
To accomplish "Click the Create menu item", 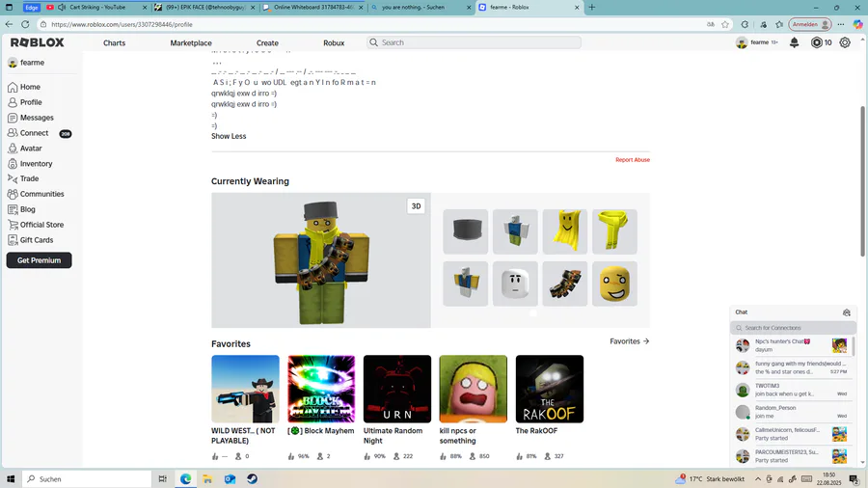I will (x=267, y=42).
